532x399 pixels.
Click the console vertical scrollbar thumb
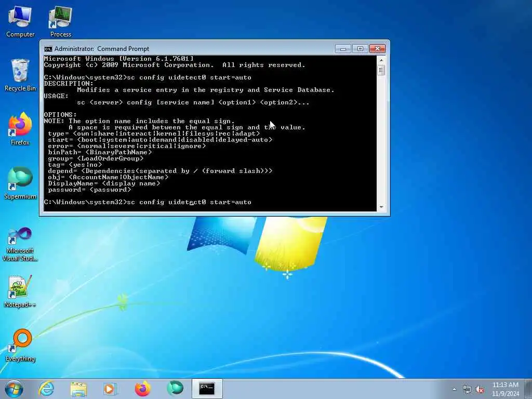pyautogui.click(x=381, y=71)
